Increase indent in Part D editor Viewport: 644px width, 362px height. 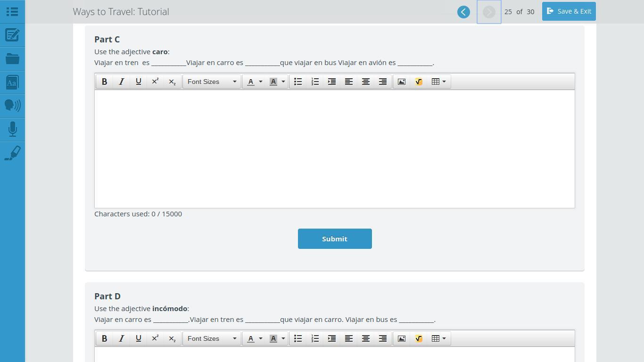click(332, 338)
